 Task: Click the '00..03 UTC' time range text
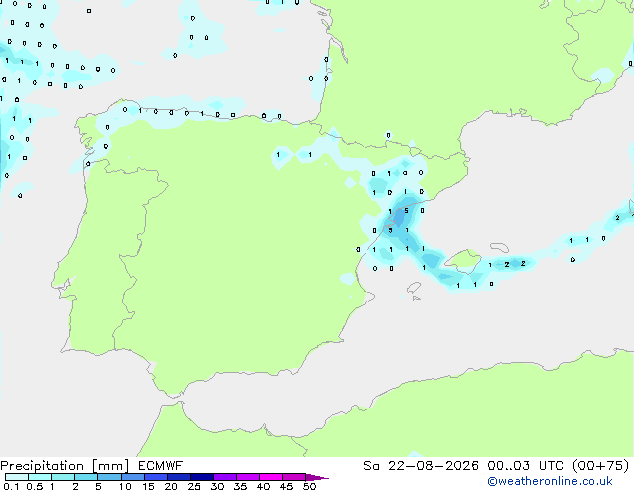pyautogui.click(x=525, y=466)
